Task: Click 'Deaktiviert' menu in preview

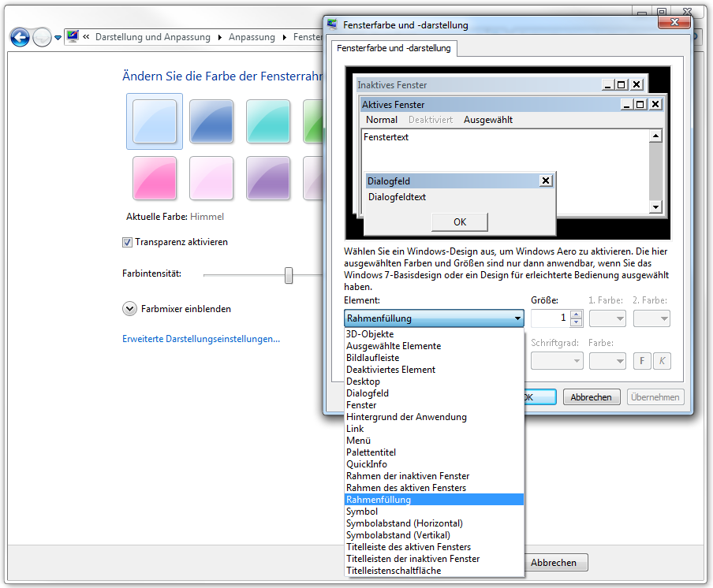Action: point(431,120)
